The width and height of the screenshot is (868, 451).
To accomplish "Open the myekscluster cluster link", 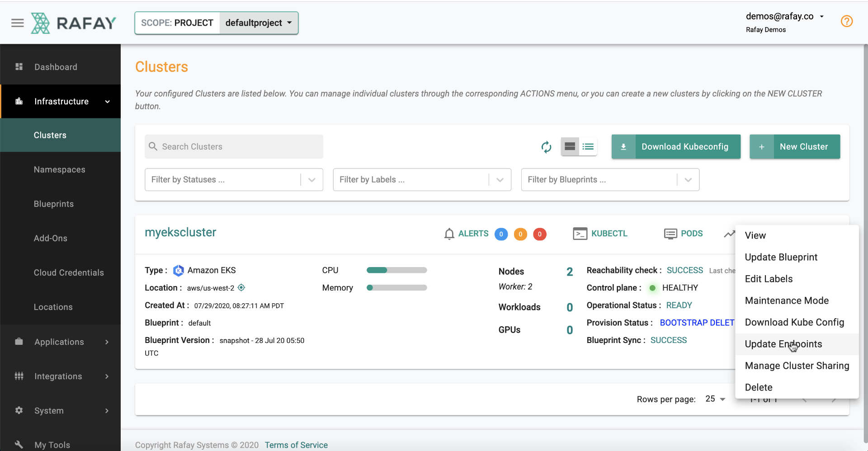I will (180, 232).
